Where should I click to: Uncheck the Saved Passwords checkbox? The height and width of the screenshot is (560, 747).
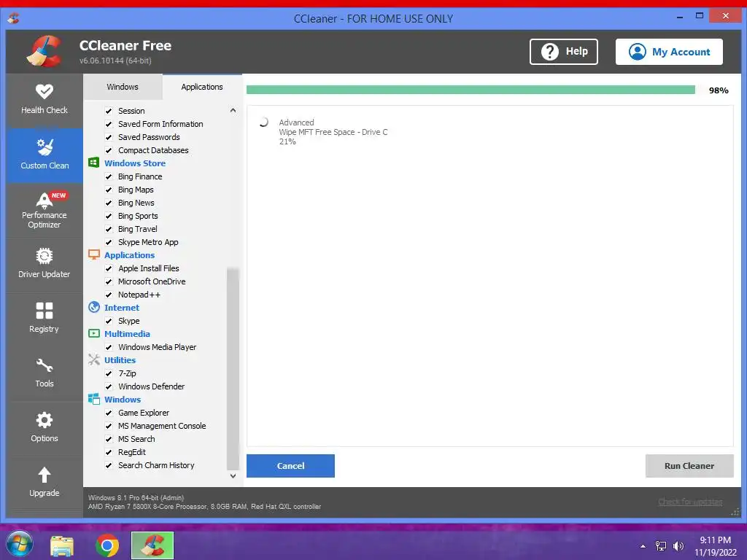click(x=109, y=137)
